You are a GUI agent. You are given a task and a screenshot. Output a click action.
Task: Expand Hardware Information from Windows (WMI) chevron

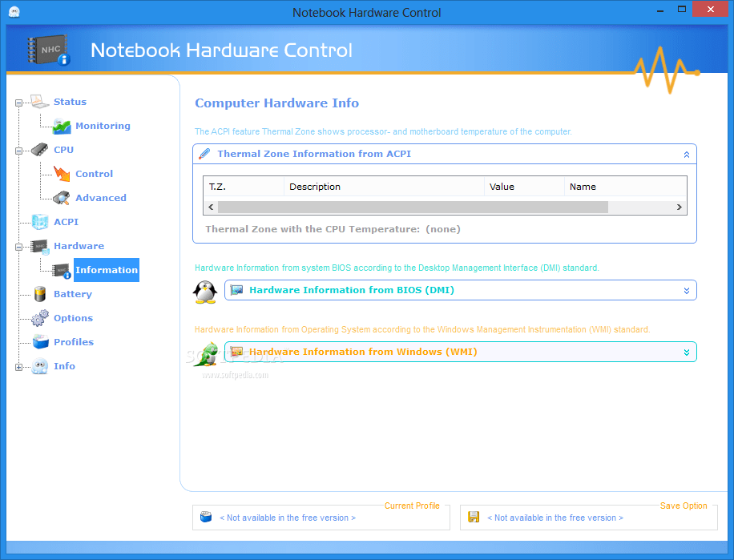pyautogui.click(x=686, y=353)
